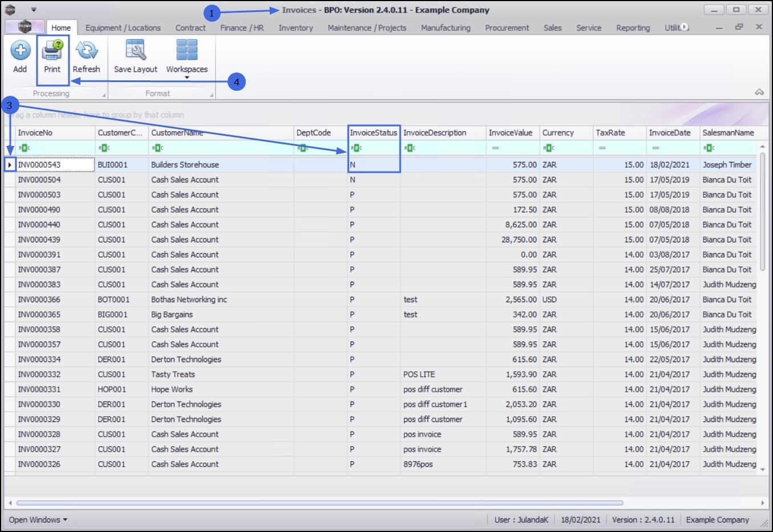Screen dimensions: 773x532
Task: Sort by the InvoiceDate column header
Action: click(x=673, y=133)
